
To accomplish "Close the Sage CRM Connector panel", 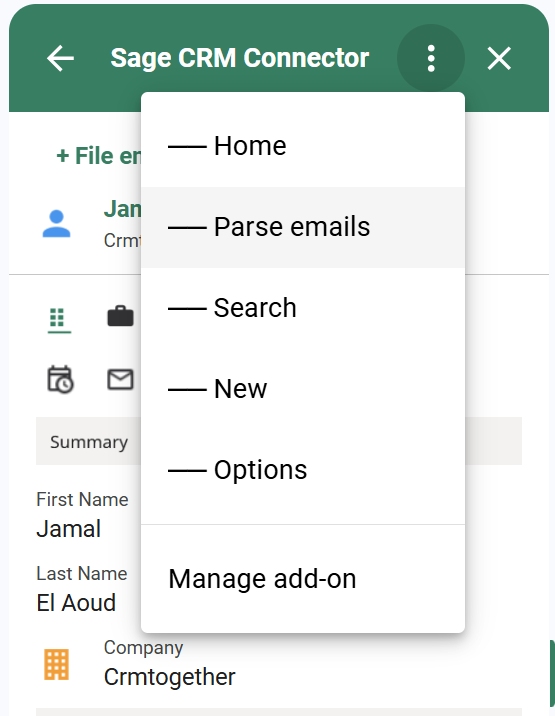I will 499,58.
